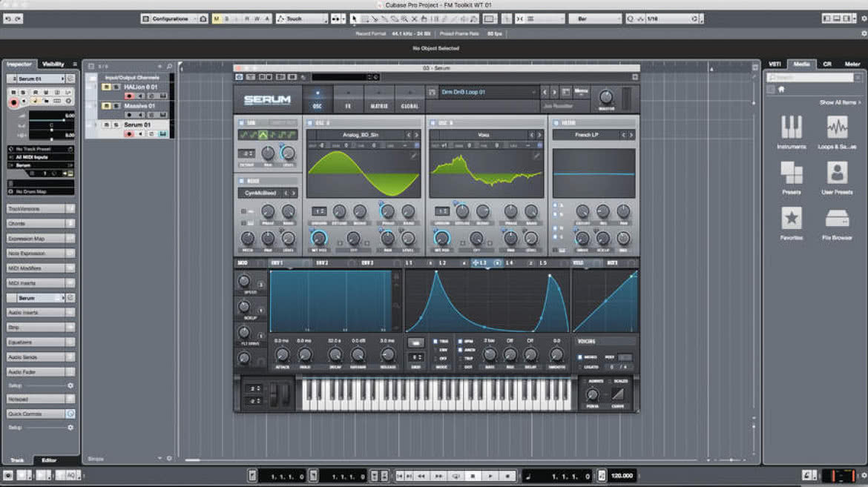
Task: Load next Serum preset arrow
Action: (554, 92)
